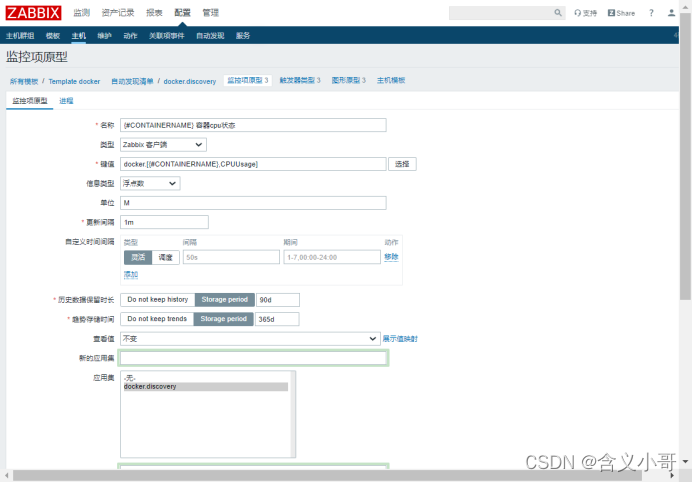Go to 主机 submenu

click(x=79, y=36)
